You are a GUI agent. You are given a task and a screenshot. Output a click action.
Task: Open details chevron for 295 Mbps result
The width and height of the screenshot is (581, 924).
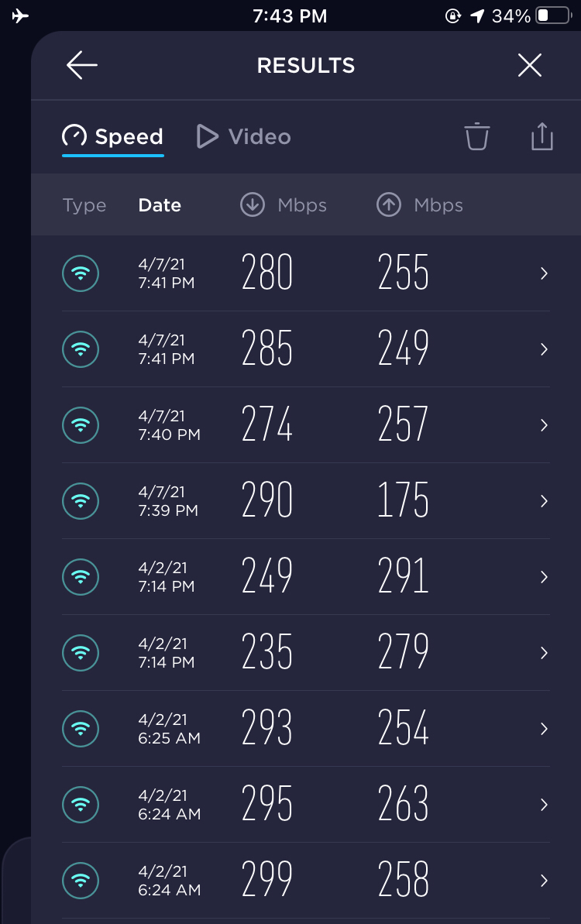pyautogui.click(x=544, y=805)
